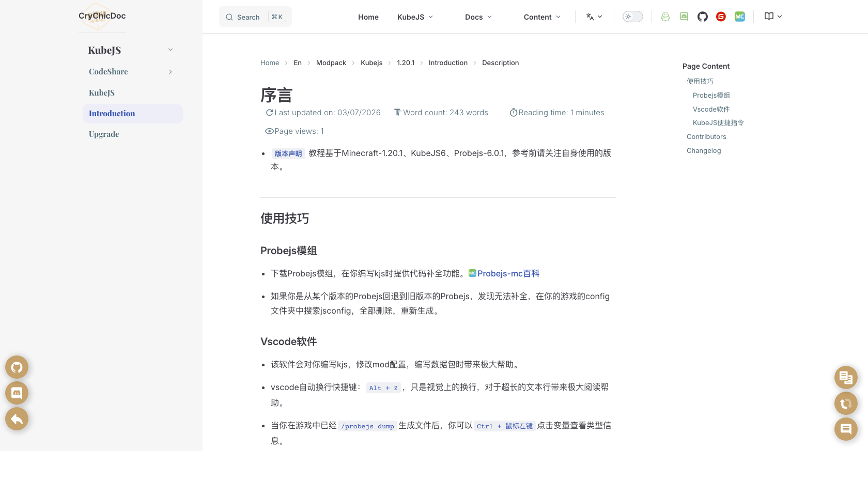
Task: Click the floating refresh arrows button
Action: point(846,404)
